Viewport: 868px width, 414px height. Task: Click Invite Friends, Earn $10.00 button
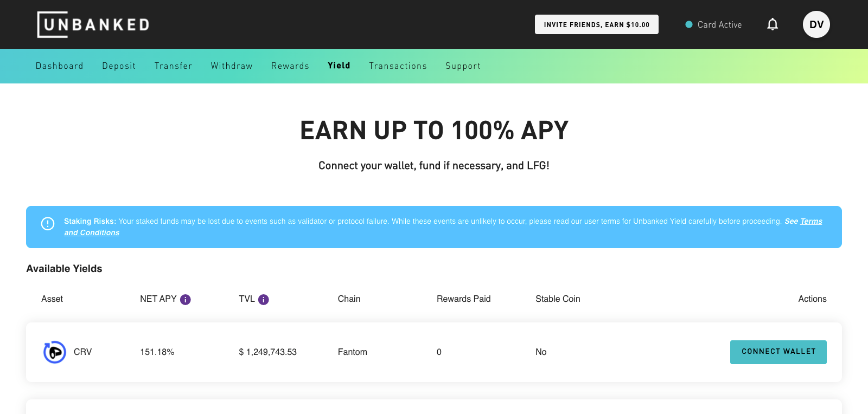[x=597, y=24]
